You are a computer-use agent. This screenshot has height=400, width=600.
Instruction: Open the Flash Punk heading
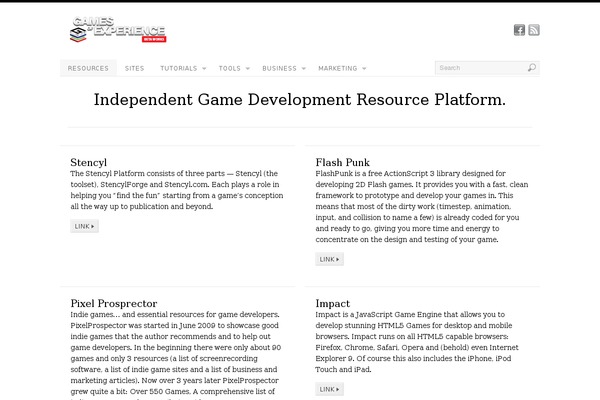342,162
